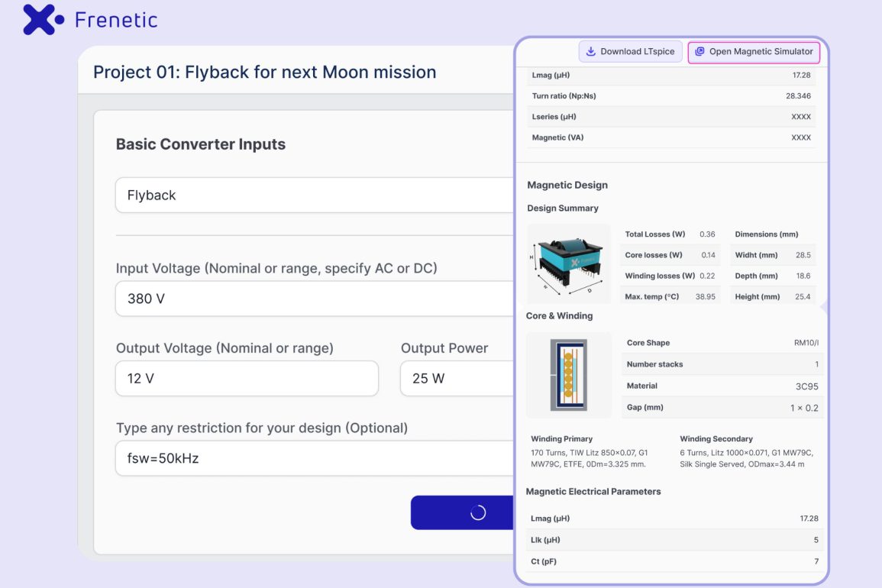Open the Flyback topology selector

pos(313,195)
